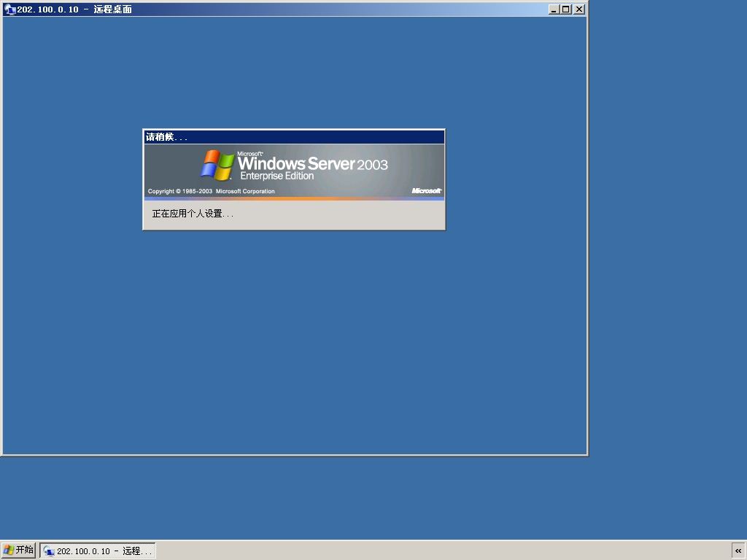Close the Remote Desktop window

point(578,9)
